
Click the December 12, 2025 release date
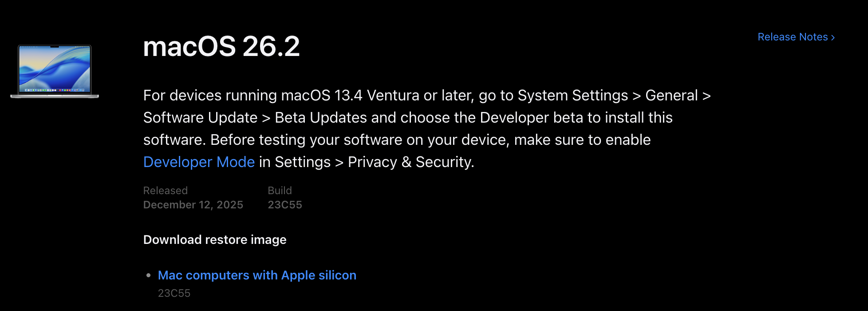[x=193, y=205]
